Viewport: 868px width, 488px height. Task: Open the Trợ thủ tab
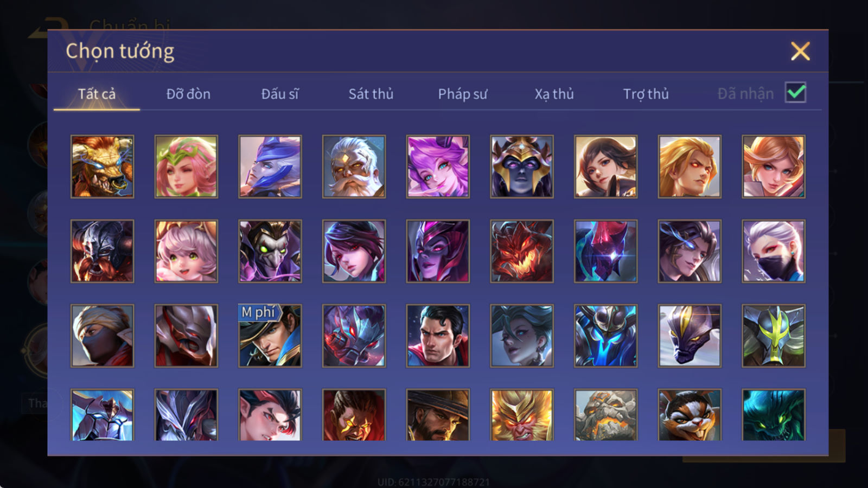click(646, 94)
